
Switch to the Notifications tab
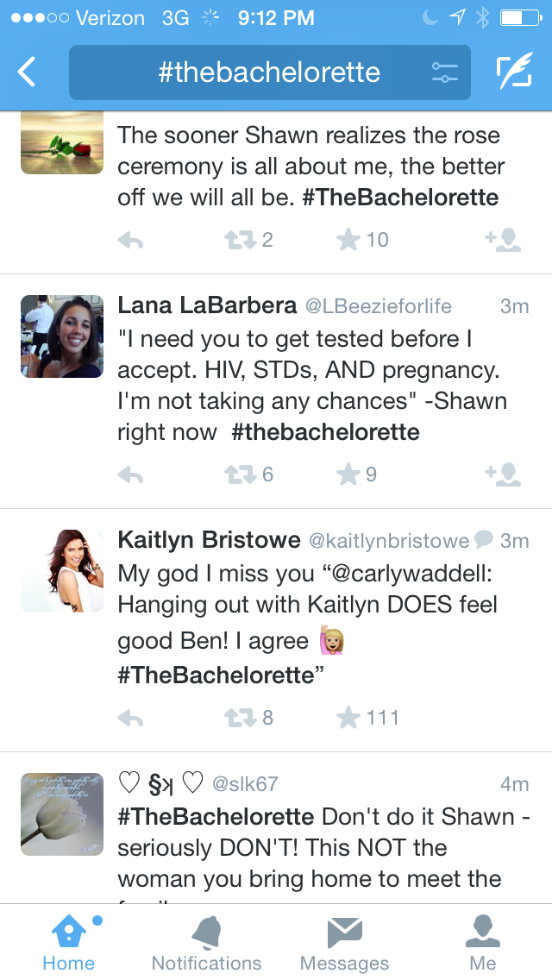pyautogui.click(x=206, y=942)
